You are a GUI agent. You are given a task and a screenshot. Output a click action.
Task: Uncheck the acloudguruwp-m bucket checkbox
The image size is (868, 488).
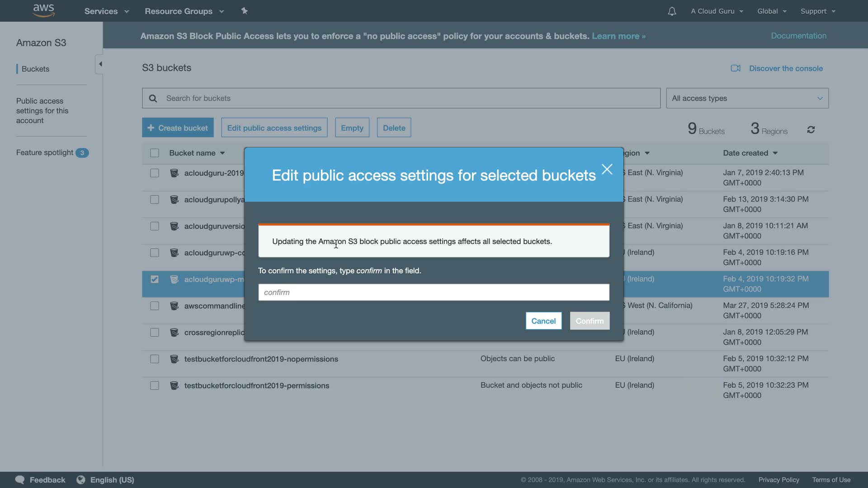pos(155,279)
